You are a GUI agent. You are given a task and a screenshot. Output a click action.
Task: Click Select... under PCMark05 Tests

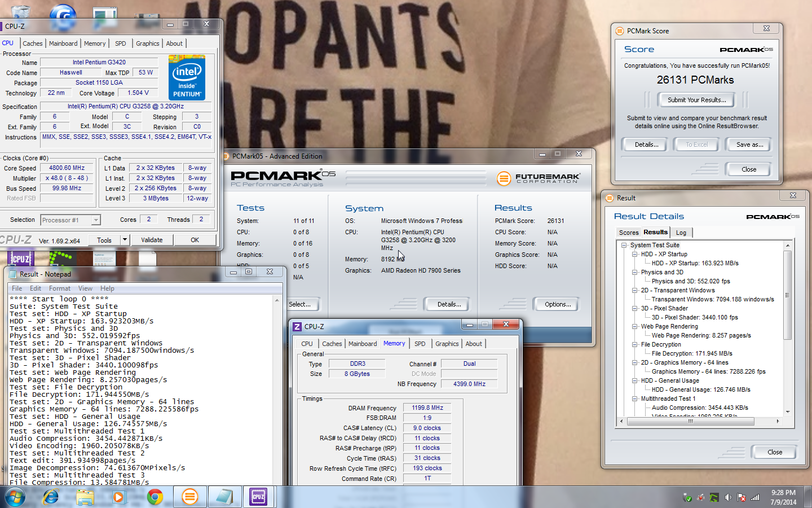[x=301, y=304]
